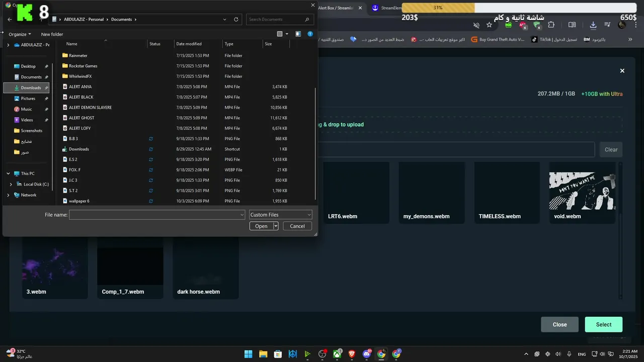Toggle the preview pane icon
Screen dimensions: 644x362
coord(298,34)
